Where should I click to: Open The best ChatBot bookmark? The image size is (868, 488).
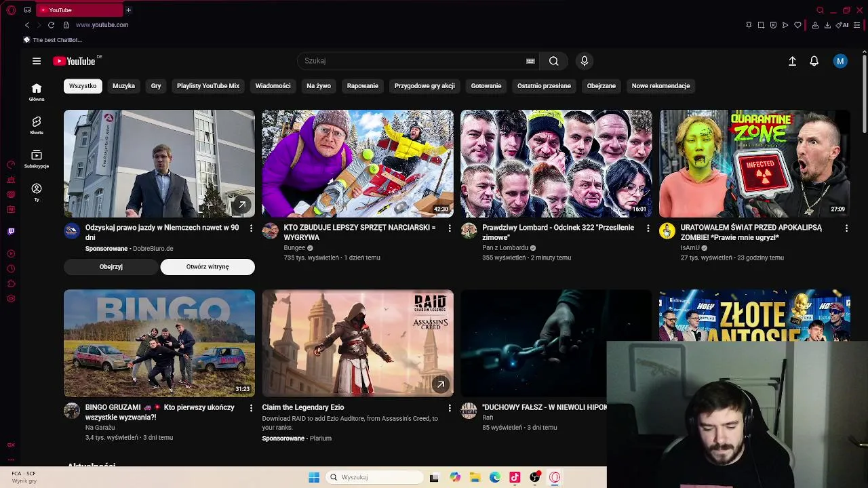[53, 40]
